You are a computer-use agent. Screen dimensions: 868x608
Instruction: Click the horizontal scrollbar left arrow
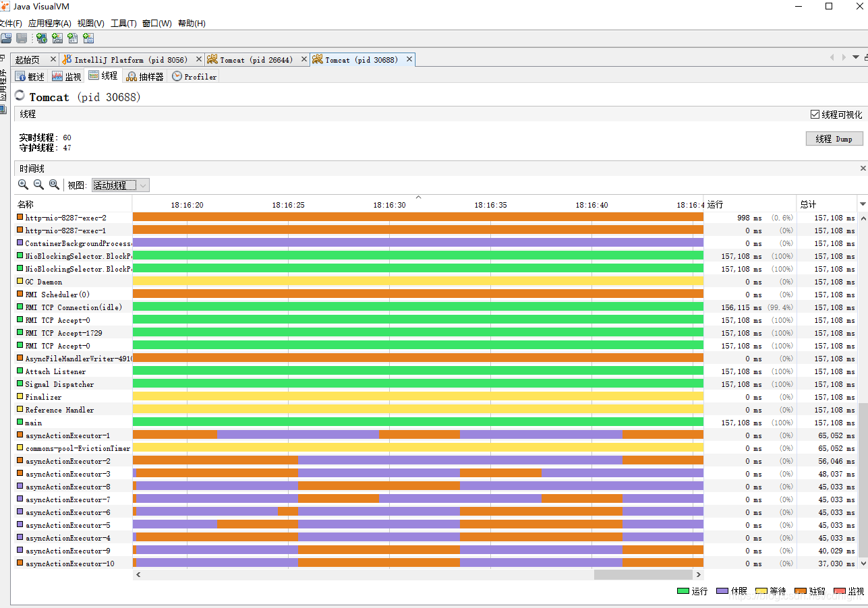pos(139,574)
